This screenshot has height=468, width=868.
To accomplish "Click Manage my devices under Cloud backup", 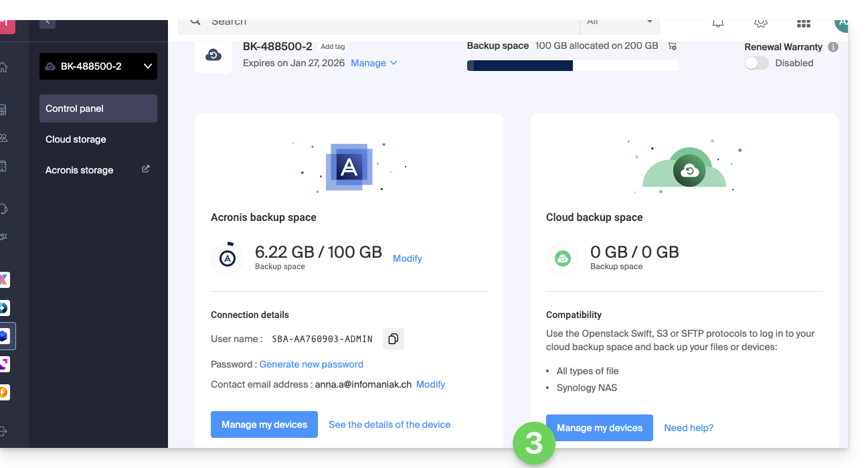I will point(600,428).
